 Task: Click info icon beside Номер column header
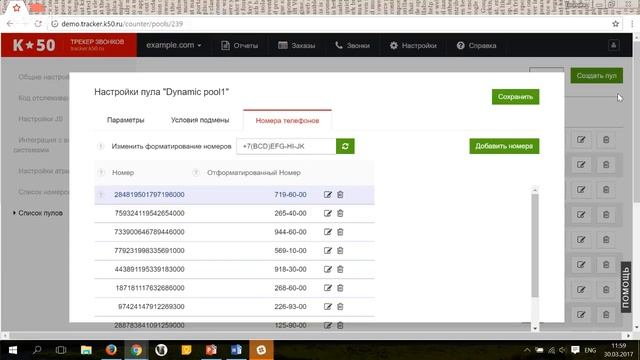tap(100, 173)
